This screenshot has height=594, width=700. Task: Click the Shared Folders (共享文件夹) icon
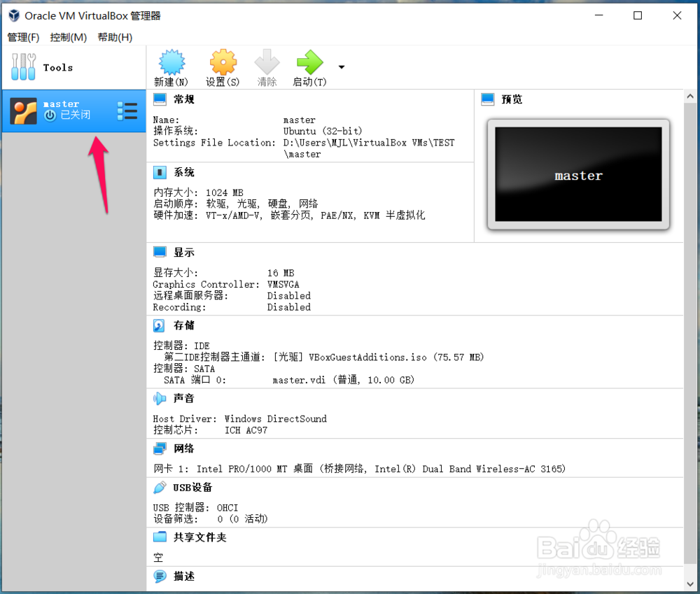(160, 537)
